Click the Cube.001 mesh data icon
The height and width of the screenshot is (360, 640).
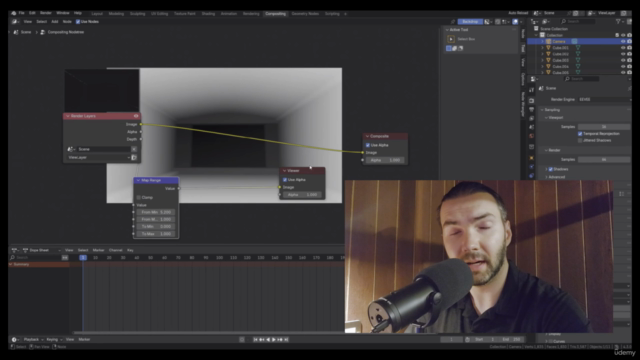(578, 48)
